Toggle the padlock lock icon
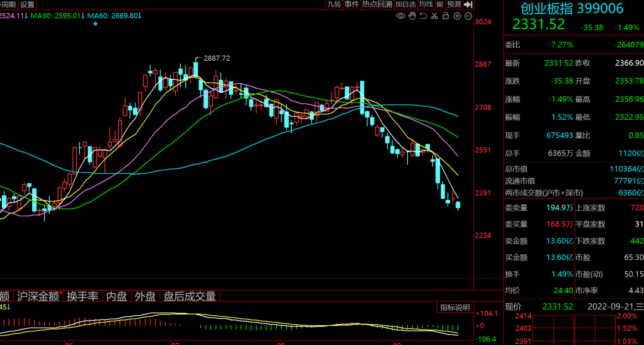The image size is (644, 345). (445, 15)
